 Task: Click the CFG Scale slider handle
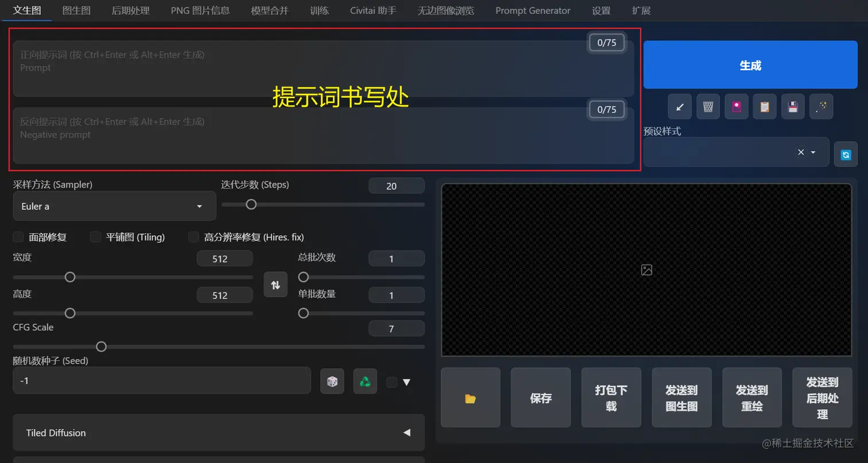pyautogui.click(x=101, y=347)
